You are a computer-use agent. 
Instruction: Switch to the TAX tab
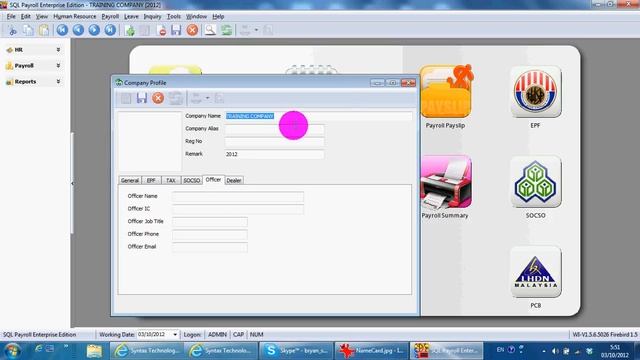[171, 180]
